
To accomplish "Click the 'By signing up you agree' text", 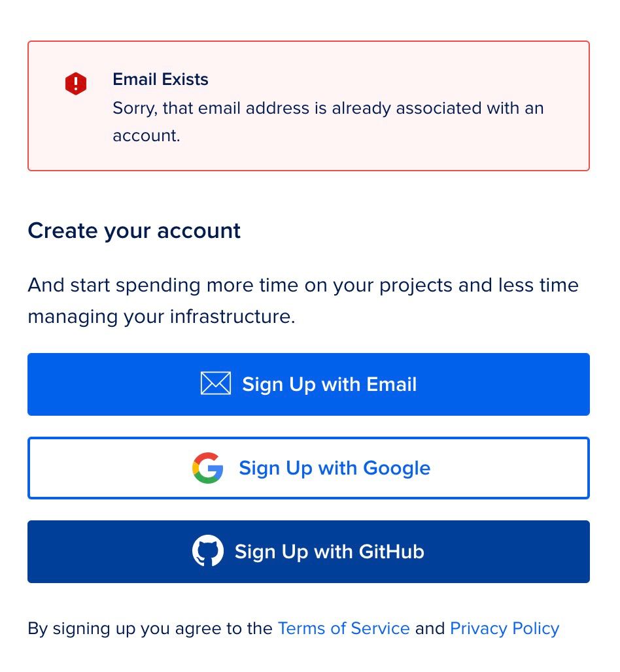I will (x=150, y=629).
